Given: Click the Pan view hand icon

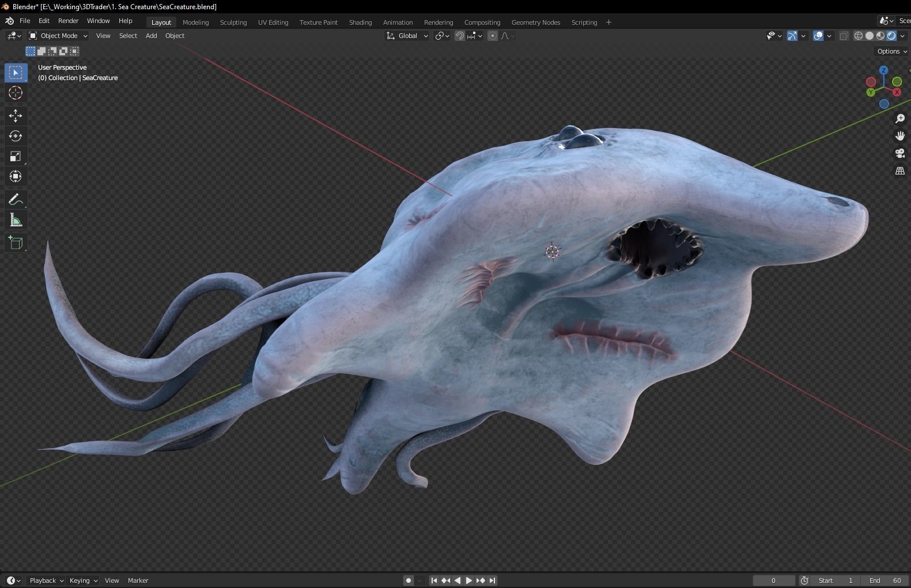Looking at the screenshot, I should (900, 136).
